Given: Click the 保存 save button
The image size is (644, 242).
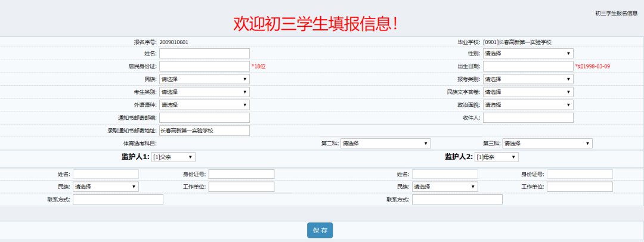Looking at the screenshot, I should pos(320,231).
